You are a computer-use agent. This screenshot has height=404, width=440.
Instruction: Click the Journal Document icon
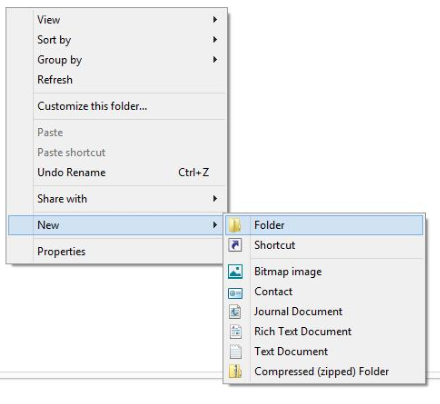click(x=235, y=312)
